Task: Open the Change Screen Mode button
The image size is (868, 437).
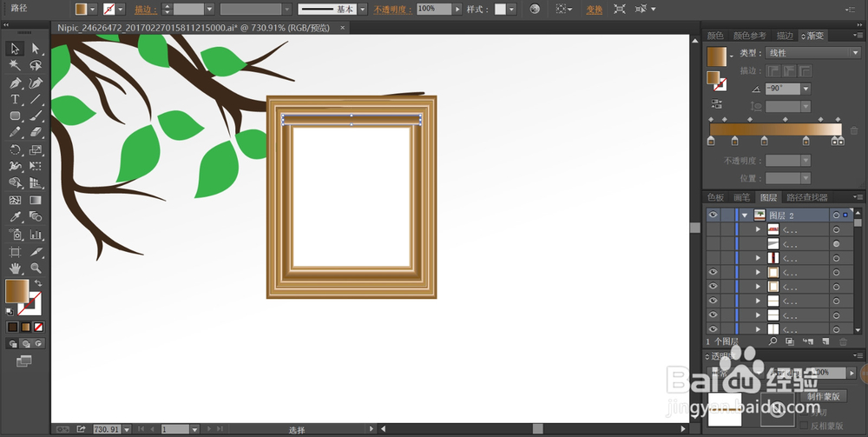Action: coord(23,361)
